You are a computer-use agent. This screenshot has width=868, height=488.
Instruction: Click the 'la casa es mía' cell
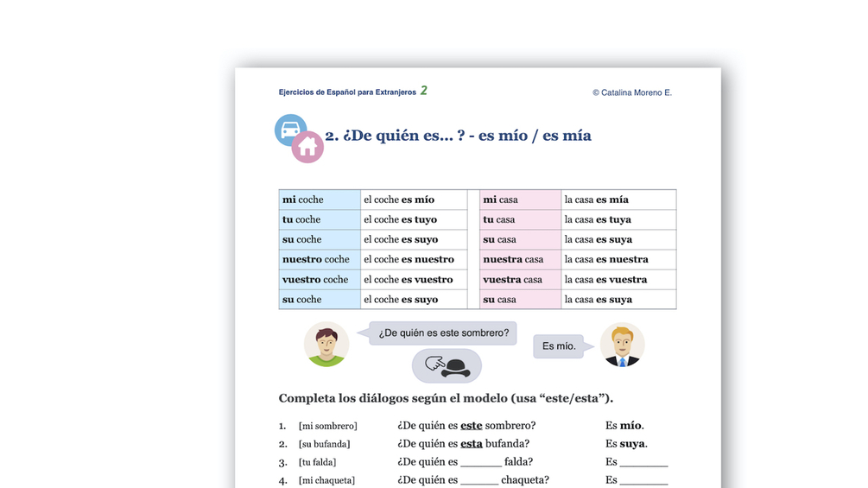618,200
